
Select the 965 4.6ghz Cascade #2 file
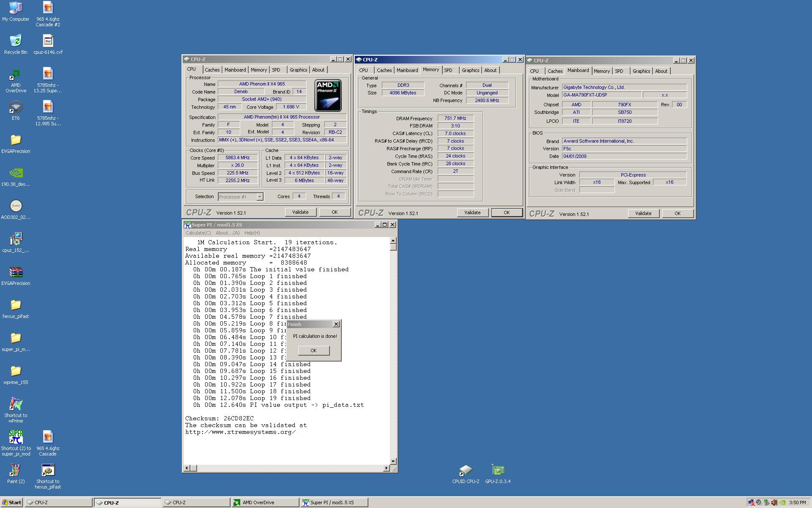tap(48, 14)
